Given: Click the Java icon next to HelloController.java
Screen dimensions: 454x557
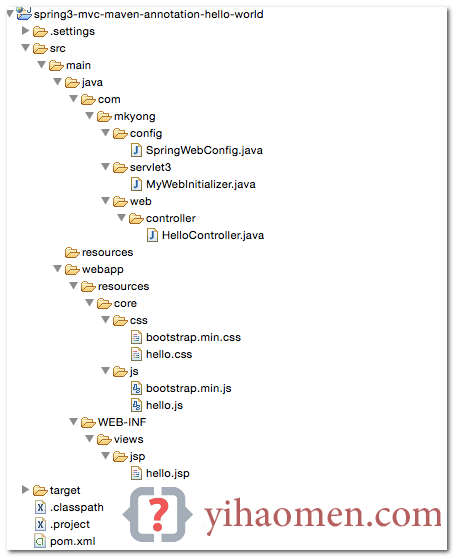Looking at the screenshot, I should click(152, 235).
